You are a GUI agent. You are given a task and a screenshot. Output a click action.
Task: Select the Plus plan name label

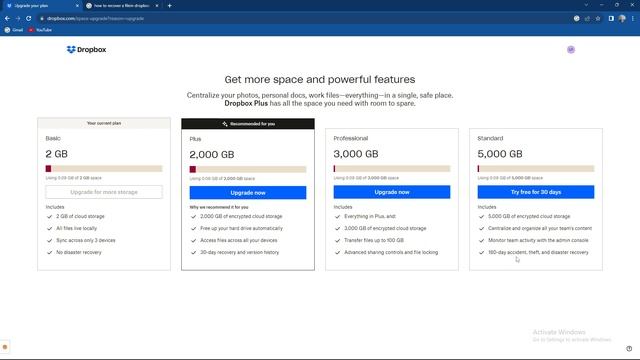(x=195, y=139)
